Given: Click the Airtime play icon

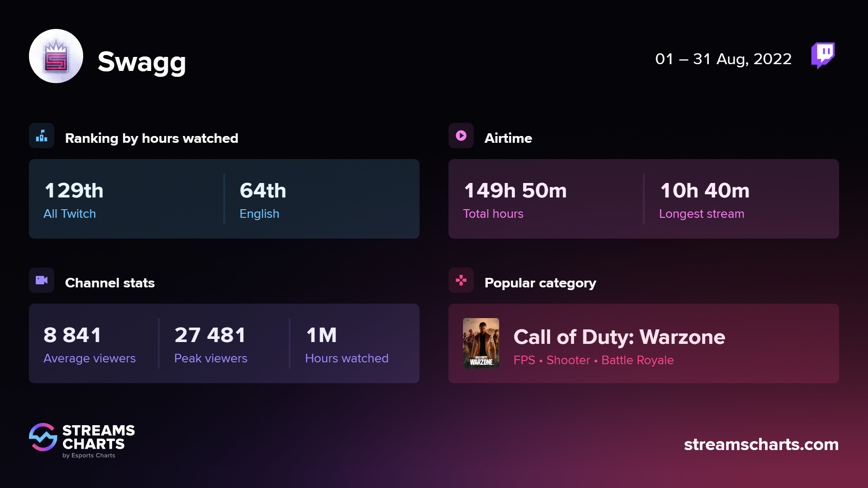Looking at the screenshot, I should (461, 136).
